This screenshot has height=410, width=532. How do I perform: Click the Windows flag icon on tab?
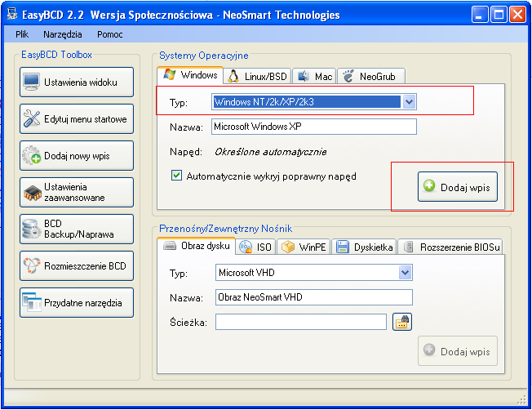tap(170, 74)
